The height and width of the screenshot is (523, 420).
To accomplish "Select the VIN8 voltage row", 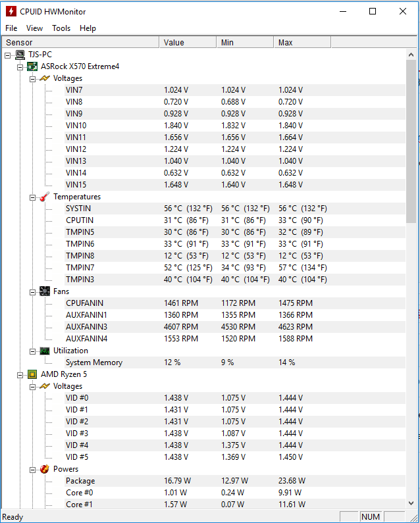I will (x=235, y=102).
